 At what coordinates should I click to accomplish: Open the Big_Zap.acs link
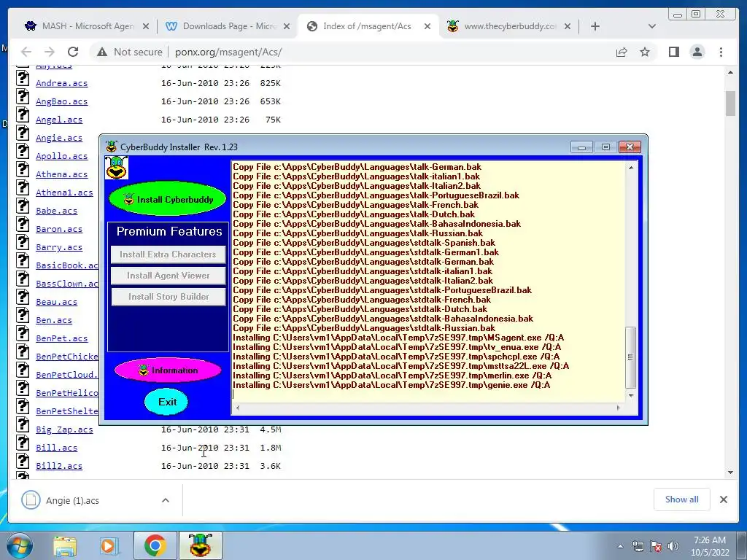click(x=64, y=429)
